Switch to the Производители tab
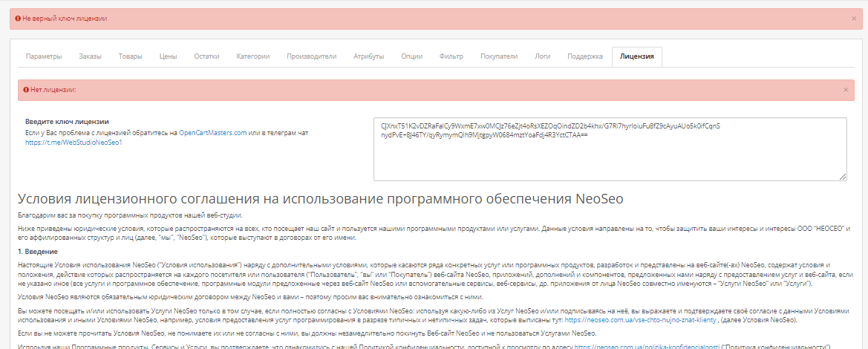Image resolution: width=868 pixels, height=349 pixels. click(312, 56)
